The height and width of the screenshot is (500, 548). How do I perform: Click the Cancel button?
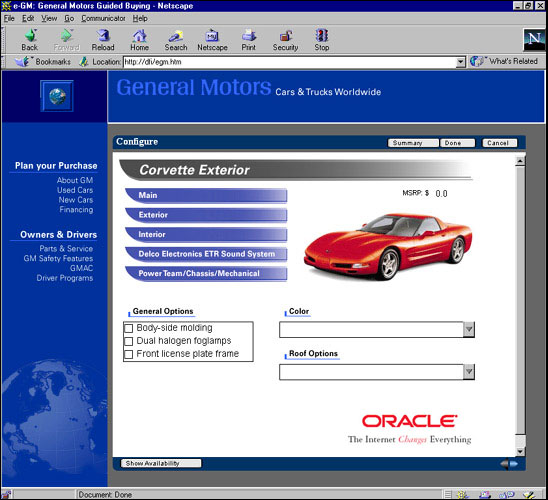pyautogui.click(x=500, y=143)
